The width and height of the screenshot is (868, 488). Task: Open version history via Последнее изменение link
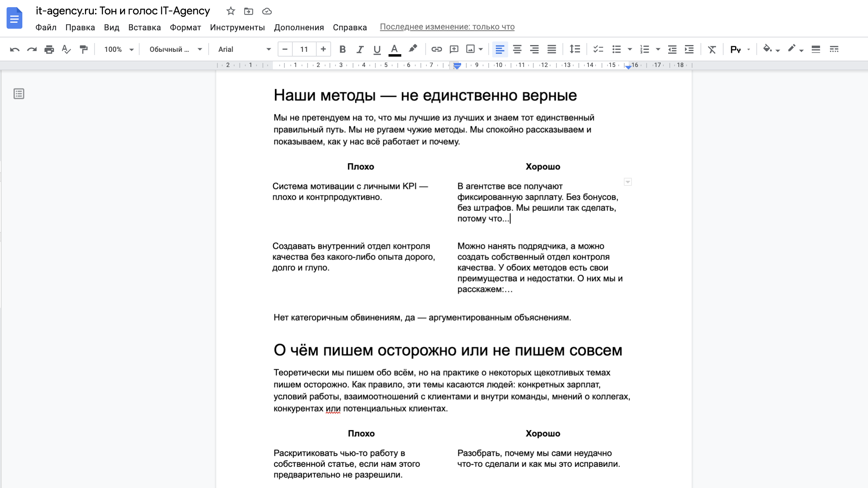pyautogui.click(x=447, y=27)
